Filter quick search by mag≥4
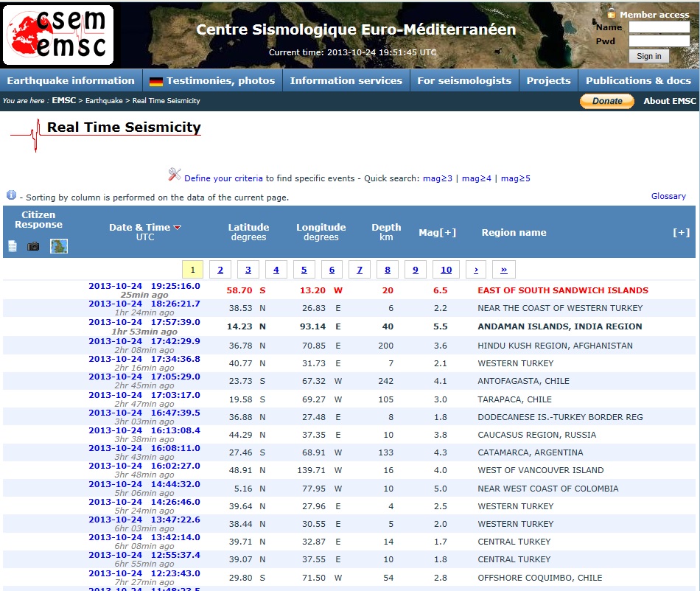700x591 pixels. [x=476, y=178]
